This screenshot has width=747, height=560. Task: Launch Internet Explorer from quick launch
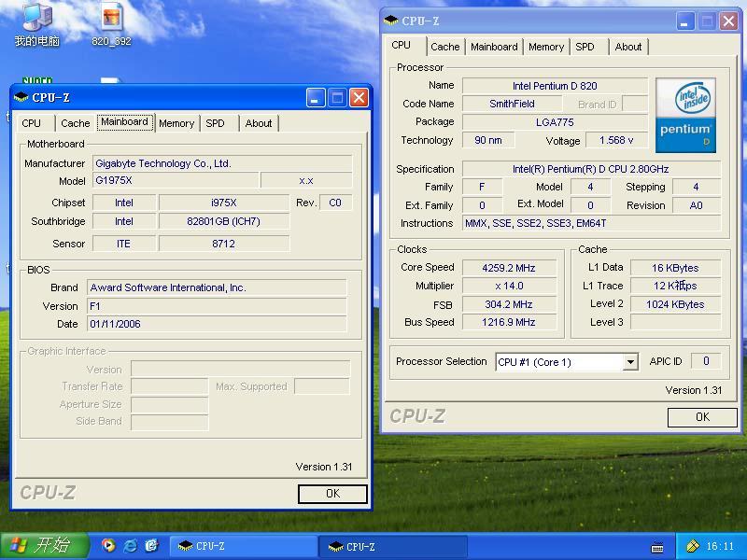[x=130, y=546]
